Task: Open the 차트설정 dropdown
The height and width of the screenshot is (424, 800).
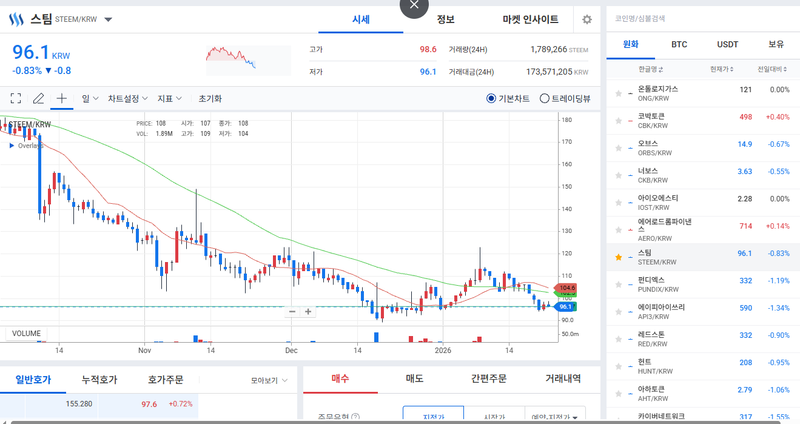Action: tap(128, 99)
